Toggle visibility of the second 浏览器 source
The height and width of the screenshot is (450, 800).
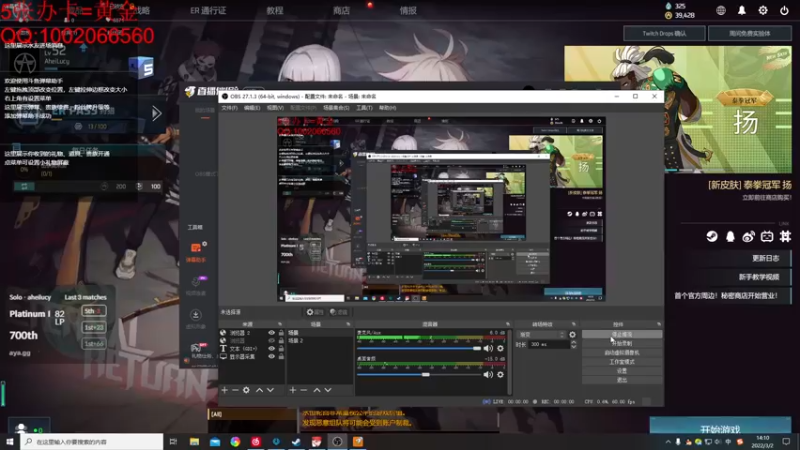click(x=271, y=340)
